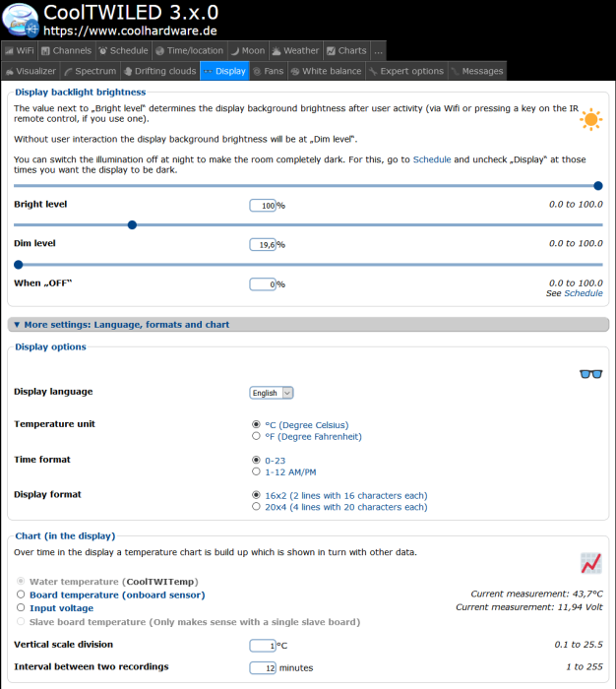The width and height of the screenshot is (616, 689).
Task: Go to the White balance tab
Action: tap(326, 71)
